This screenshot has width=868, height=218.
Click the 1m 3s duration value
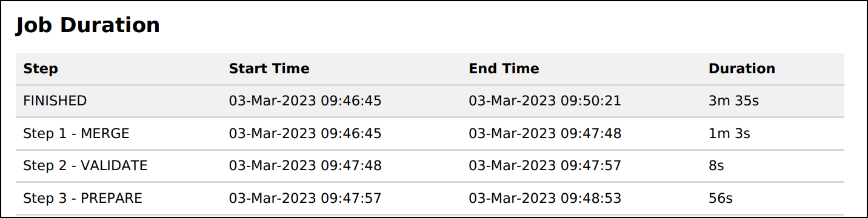pos(729,134)
